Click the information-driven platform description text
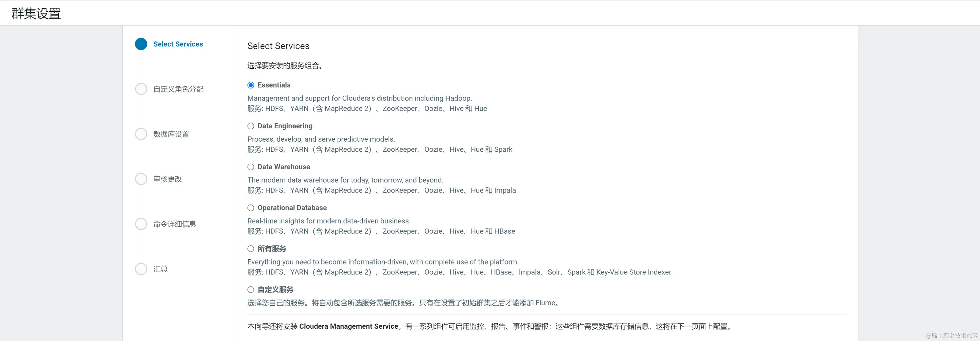The height and width of the screenshot is (341, 980). point(383,262)
